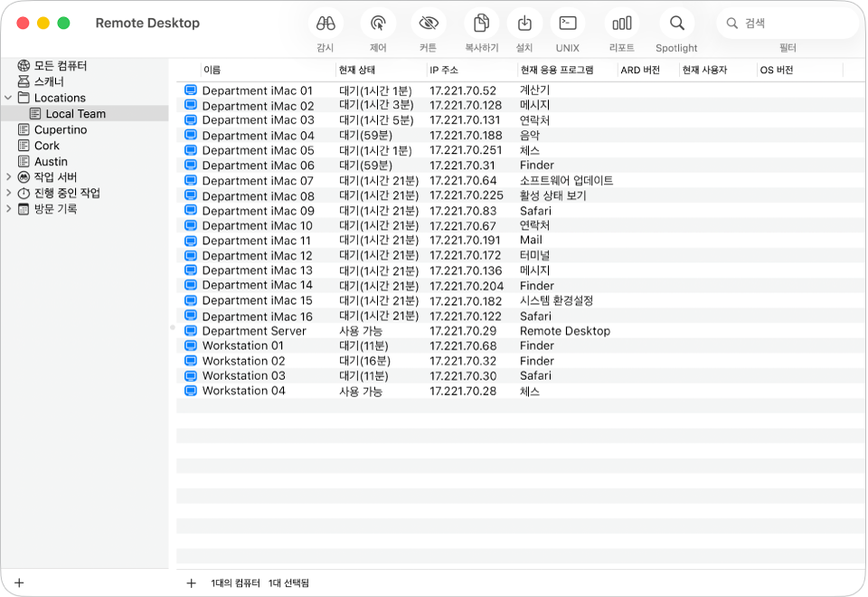The height and width of the screenshot is (597, 868).
Task: Click the add list plus button in sidebar
Action: tap(19, 583)
